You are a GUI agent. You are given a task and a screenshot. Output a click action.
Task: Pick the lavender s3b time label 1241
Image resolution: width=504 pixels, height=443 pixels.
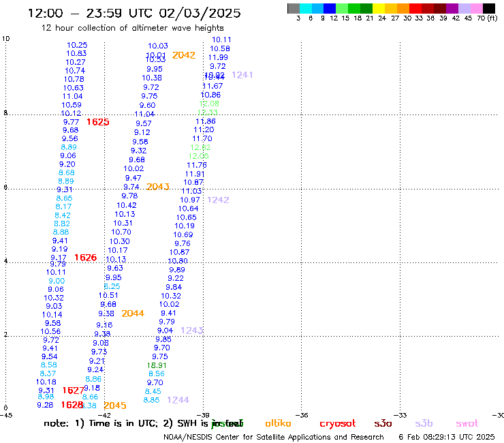coord(242,75)
